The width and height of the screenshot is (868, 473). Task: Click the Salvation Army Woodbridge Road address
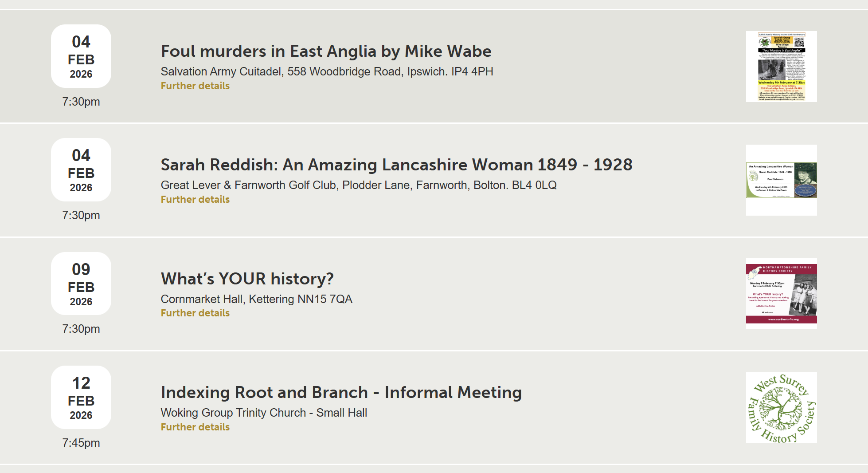[327, 71]
